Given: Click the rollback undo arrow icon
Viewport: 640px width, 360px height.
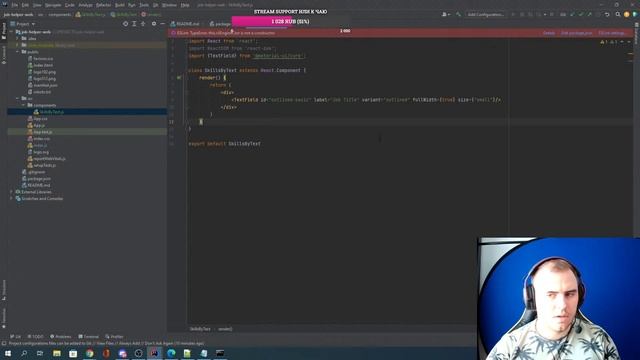Looking at the screenshot, I should (x=607, y=14).
